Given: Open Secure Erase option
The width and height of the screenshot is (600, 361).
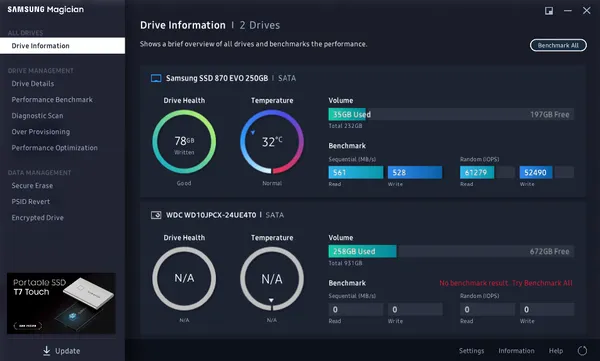Looking at the screenshot, I should (32, 186).
